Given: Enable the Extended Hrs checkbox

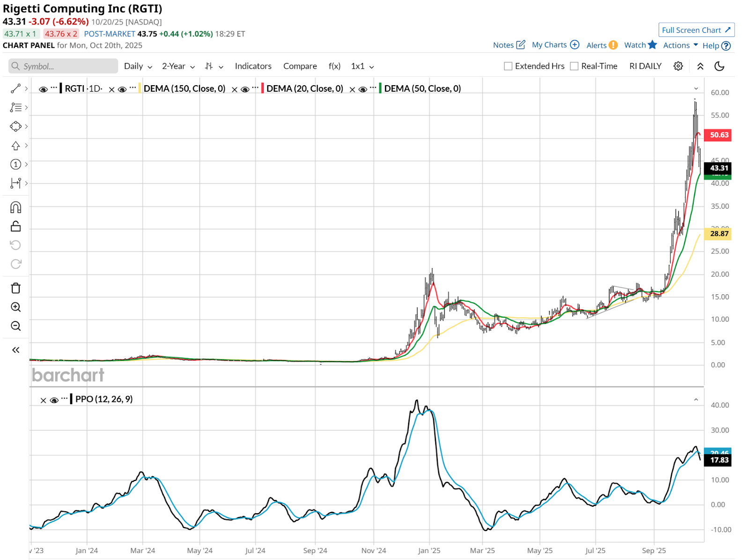Looking at the screenshot, I should click(508, 66).
